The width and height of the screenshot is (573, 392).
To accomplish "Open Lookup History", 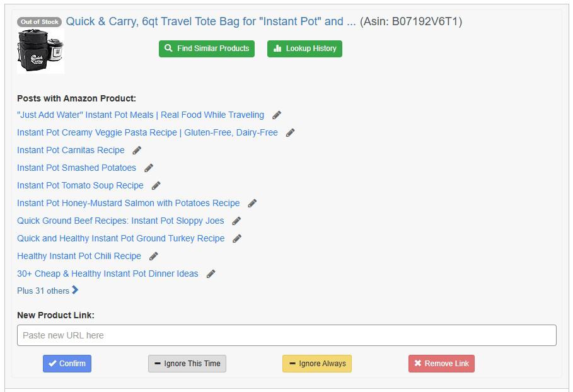I will [x=304, y=49].
